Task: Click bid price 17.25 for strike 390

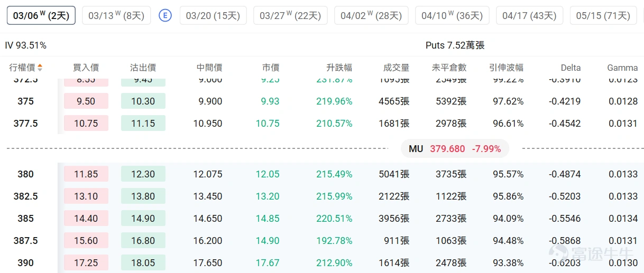Action: tap(86, 263)
